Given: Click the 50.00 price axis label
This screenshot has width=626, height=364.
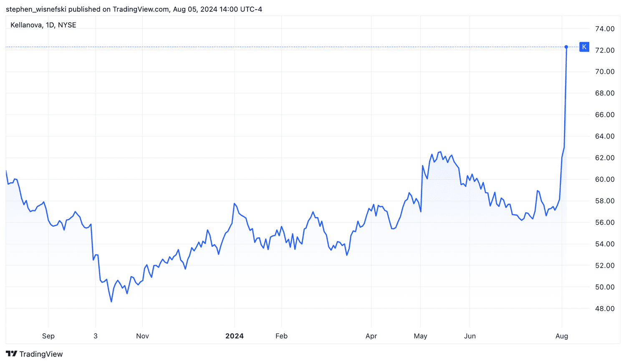Looking at the screenshot, I should [605, 287].
